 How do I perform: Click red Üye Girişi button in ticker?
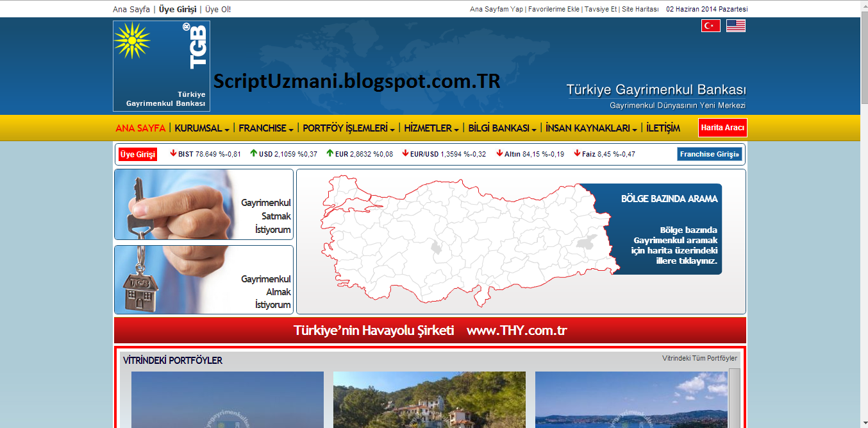pos(138,154)
